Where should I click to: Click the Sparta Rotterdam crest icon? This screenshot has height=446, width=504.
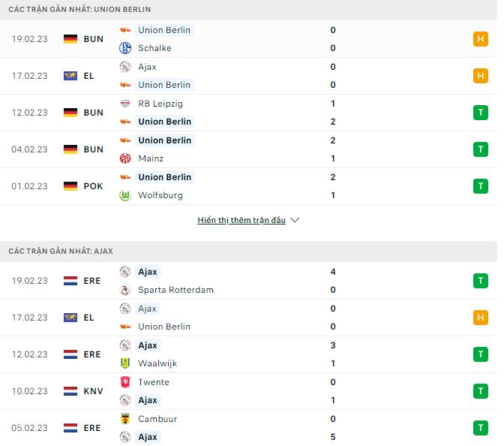(125, 290)
